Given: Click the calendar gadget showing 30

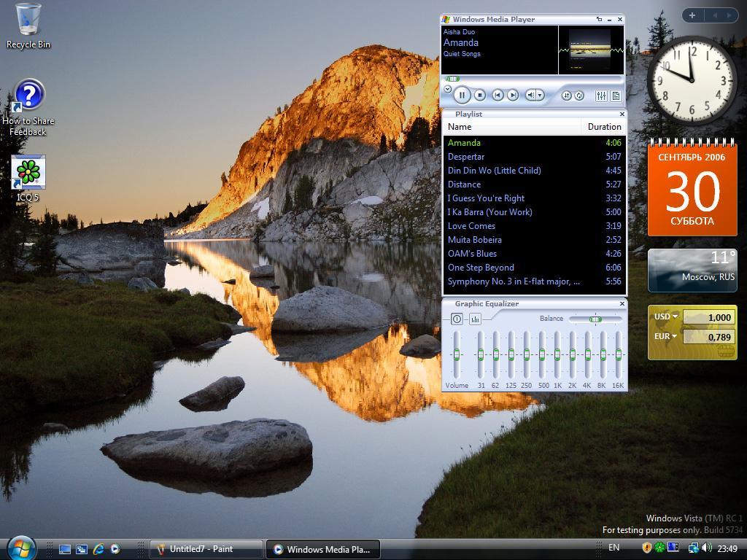Looking at the screenshot, I should pos(692,187).
